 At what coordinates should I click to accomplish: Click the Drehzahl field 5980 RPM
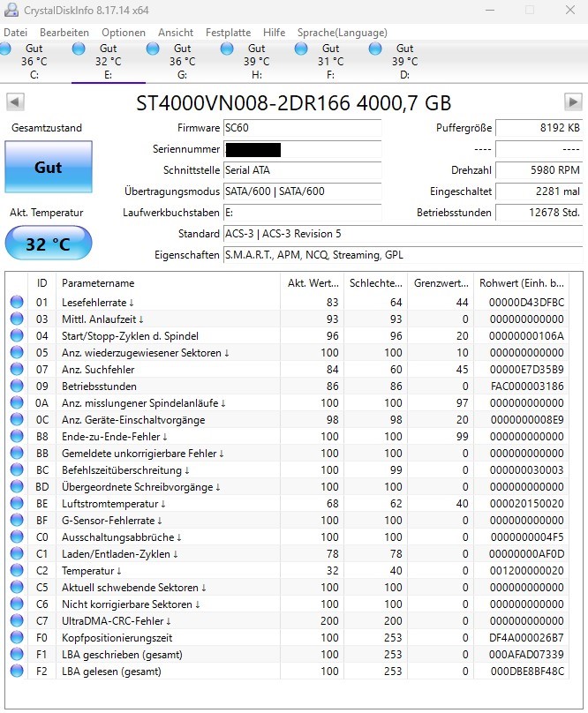click(x=539, y=170)
